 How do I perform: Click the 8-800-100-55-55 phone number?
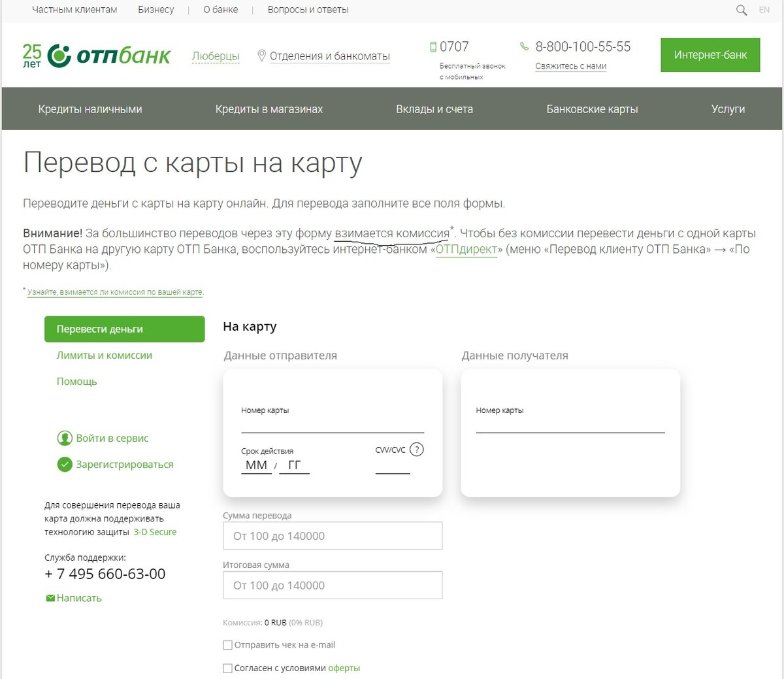pyautogui.click(x=583, y=47)
